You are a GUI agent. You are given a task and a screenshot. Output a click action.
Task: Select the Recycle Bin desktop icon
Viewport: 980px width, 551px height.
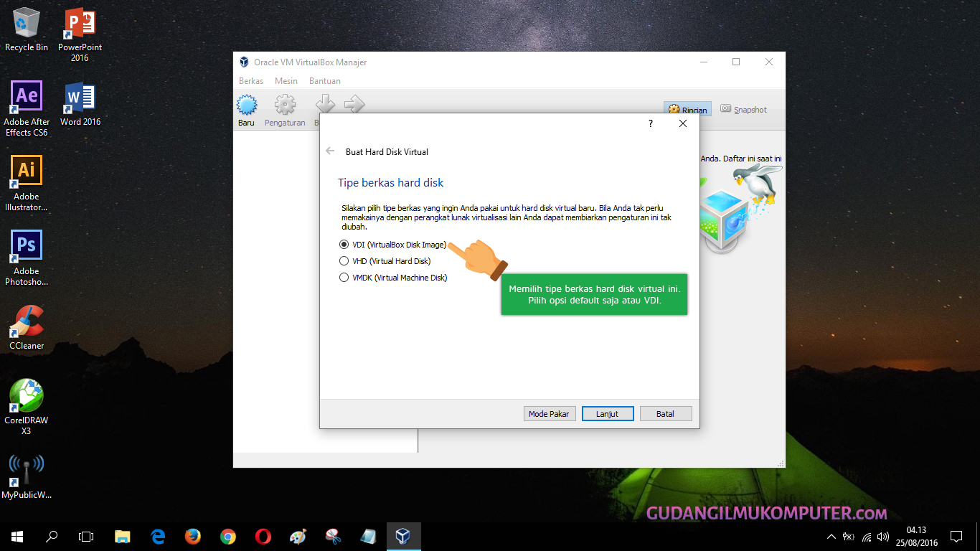click(27, 30)
